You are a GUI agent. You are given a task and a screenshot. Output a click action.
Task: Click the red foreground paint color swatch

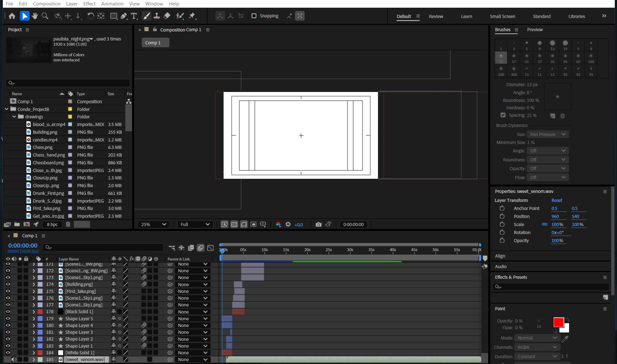[558, 322]
